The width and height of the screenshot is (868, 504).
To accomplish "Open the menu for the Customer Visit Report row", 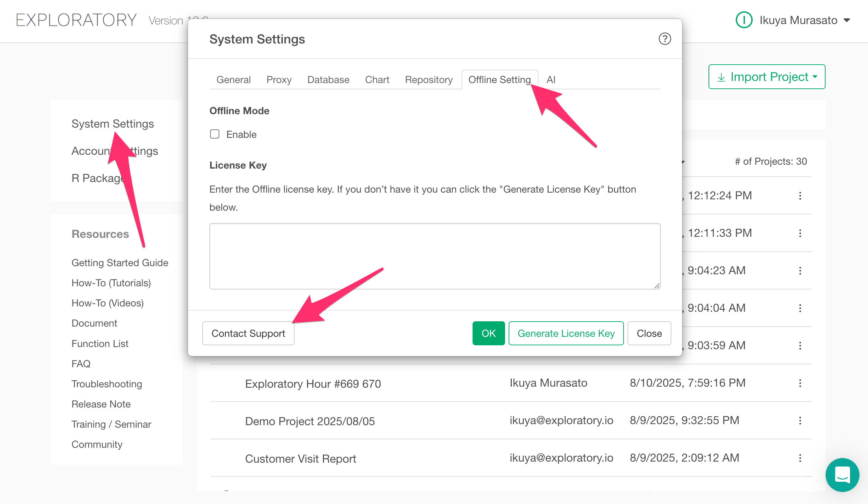I will click(800, 458).
